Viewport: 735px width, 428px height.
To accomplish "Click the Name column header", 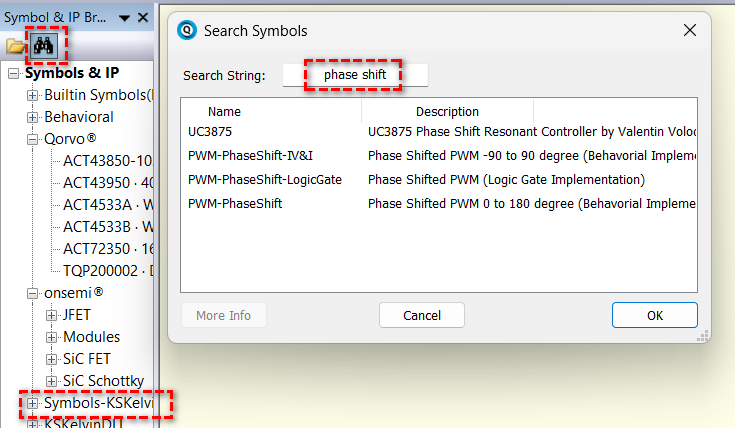I will [224, 112].
